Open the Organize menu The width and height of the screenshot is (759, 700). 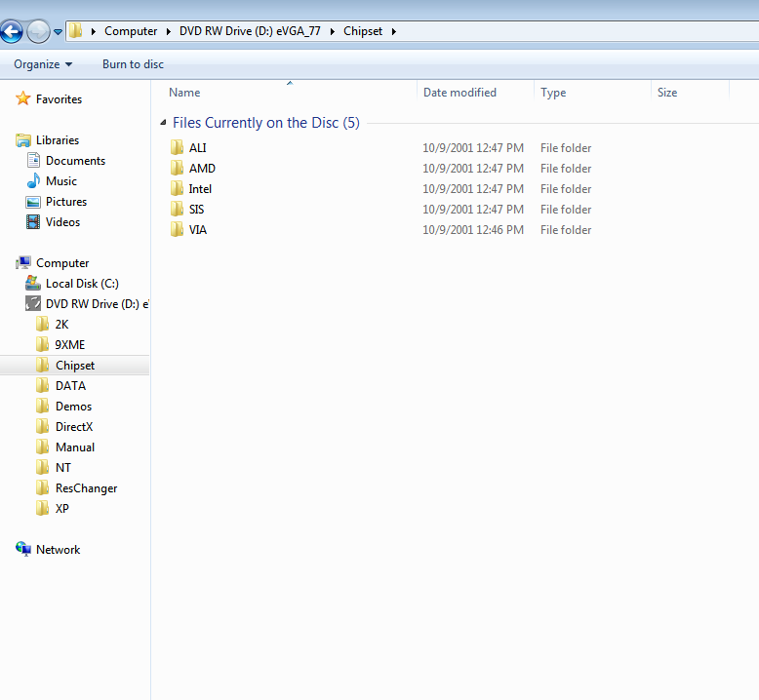coord(43,64)
